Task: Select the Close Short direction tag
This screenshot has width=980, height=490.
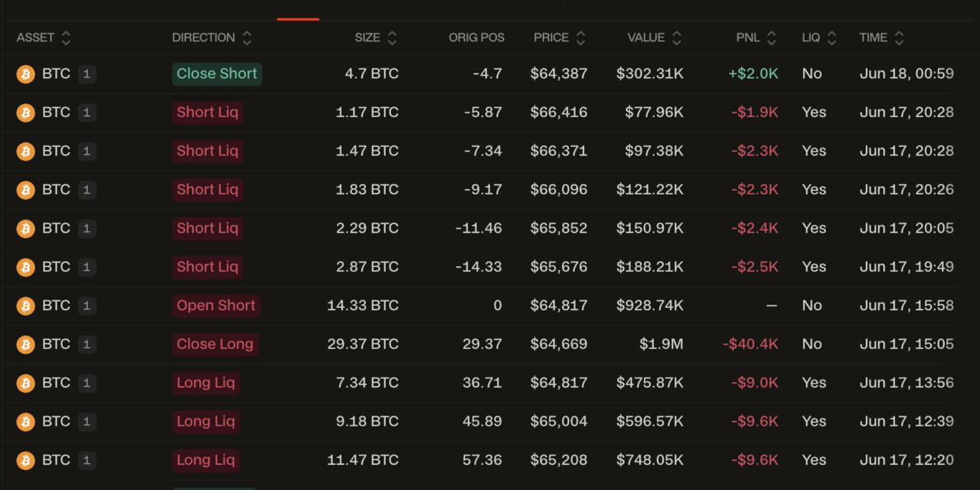Action: [x=217, y=74]
